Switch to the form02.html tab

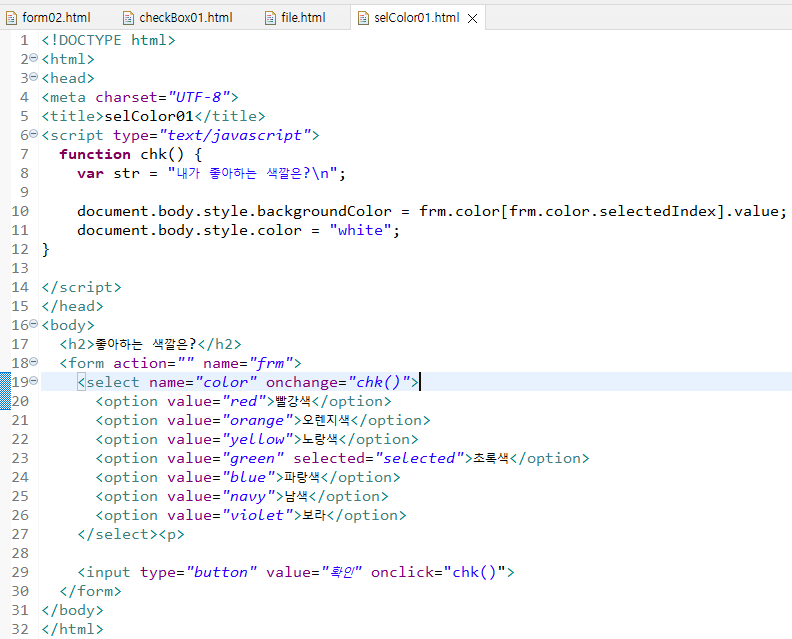coord(48,18)
